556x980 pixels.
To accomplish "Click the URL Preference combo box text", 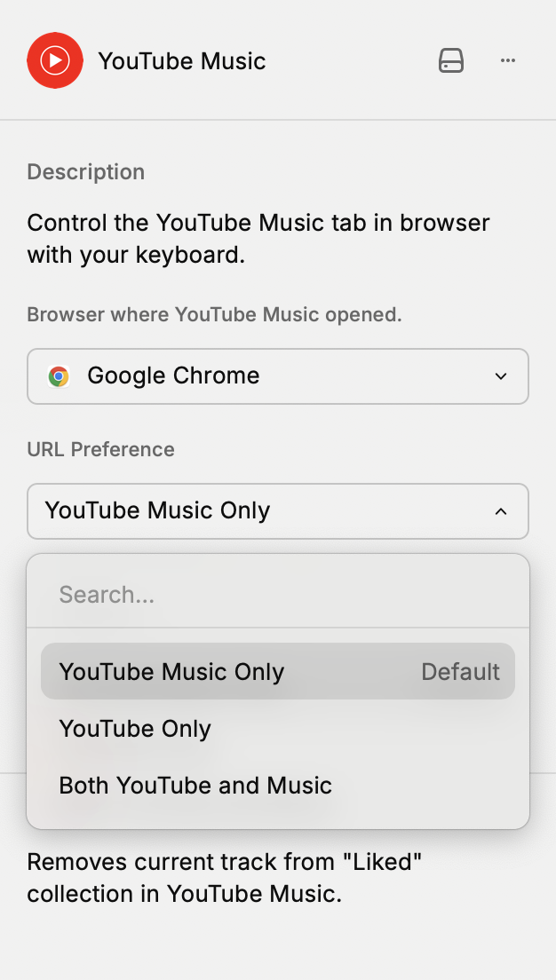I will point(158,511).
